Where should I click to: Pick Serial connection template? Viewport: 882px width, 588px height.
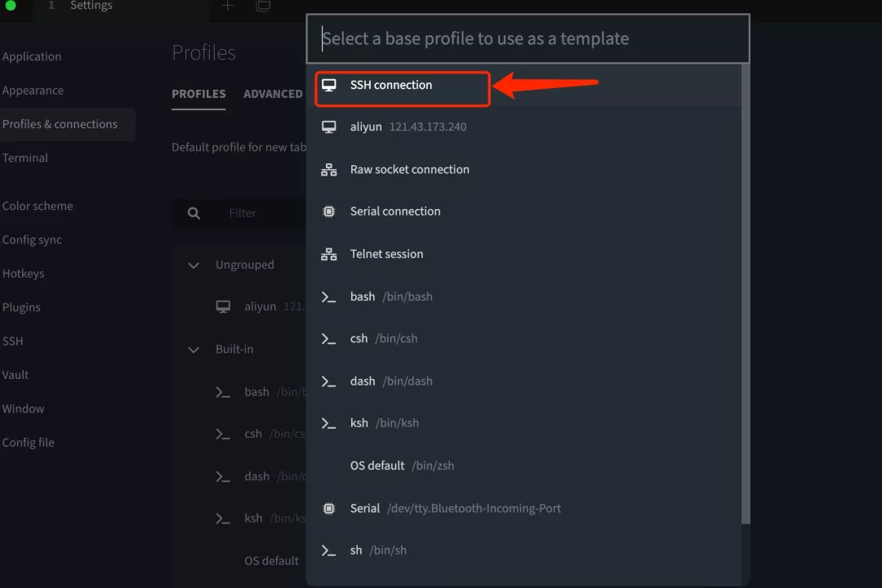pos(524,212)
